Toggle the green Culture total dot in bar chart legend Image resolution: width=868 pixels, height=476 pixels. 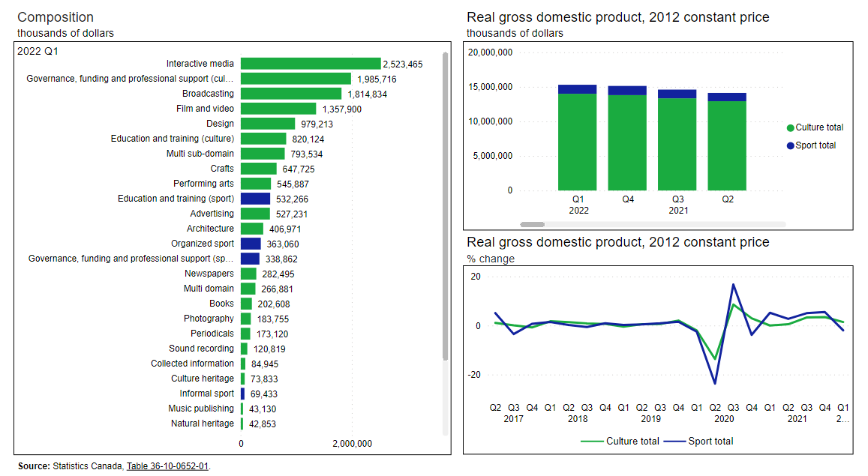tap(791, 127)
